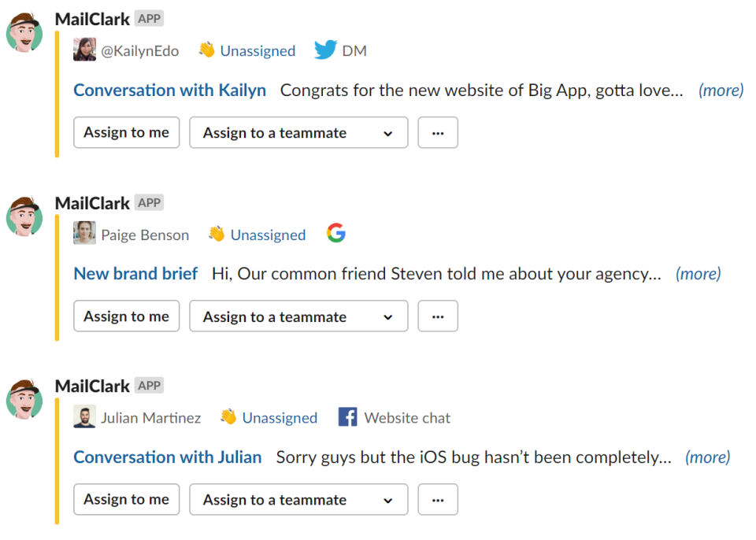Click the Twitter DM channel icon
The width and height of the screenshot is (756, 540).
tap(325, 50)
